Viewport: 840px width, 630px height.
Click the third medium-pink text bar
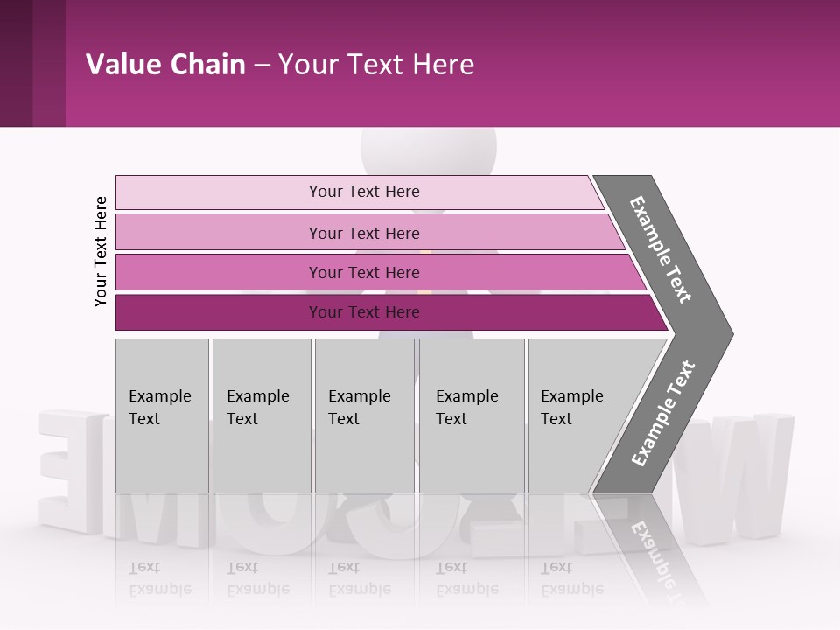(x=381, y=272)
